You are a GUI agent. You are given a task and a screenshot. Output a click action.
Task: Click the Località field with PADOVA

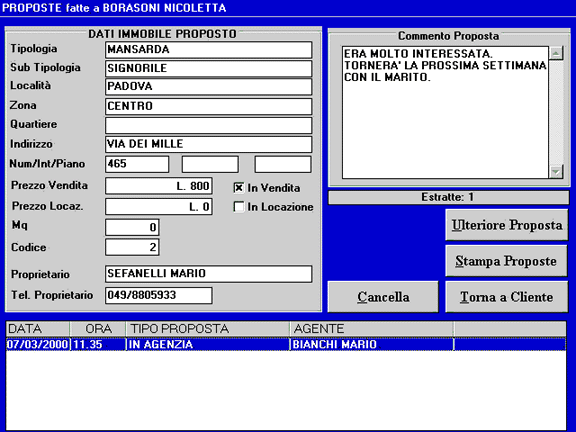point(209,87)
